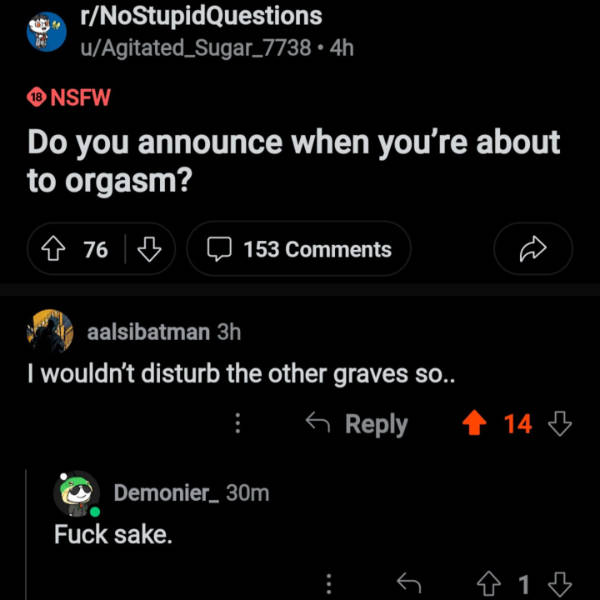
Task: Visit u/Agitated_Sugar_7738 user profile
Action: [199, 47]
